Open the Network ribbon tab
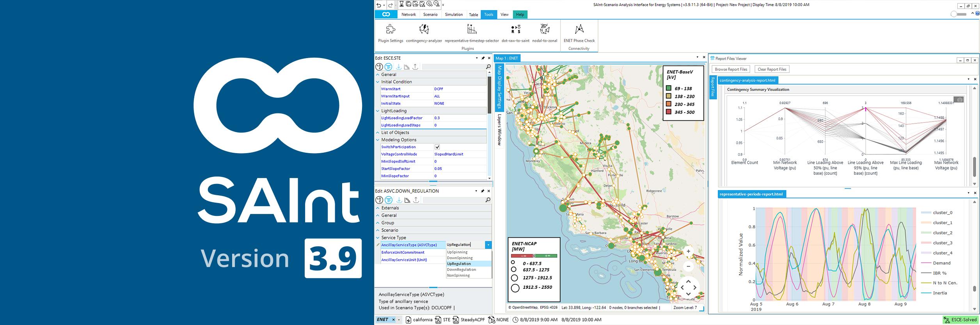 [408, 14]
